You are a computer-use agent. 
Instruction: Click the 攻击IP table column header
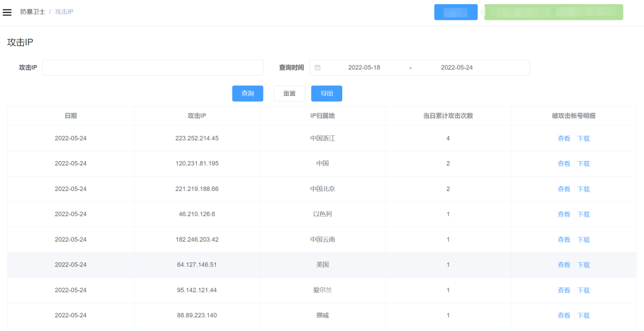(197, 116)
